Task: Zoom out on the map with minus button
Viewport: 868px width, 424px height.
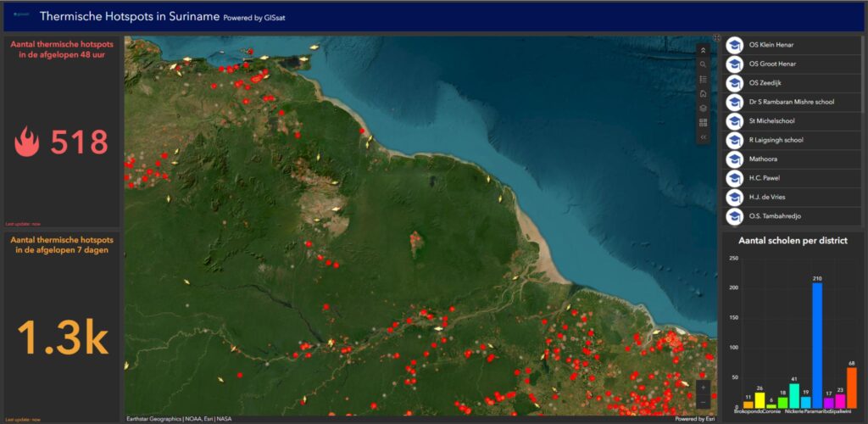Action: coord(703,402)
